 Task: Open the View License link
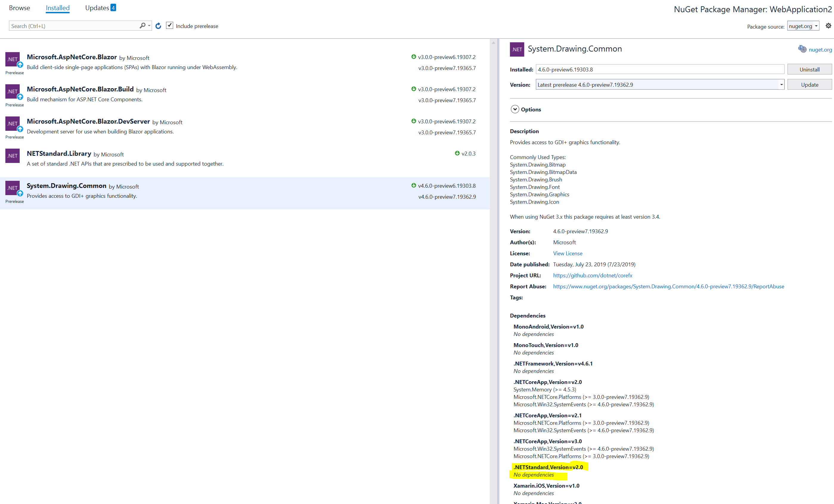click(x=568, y=253)
